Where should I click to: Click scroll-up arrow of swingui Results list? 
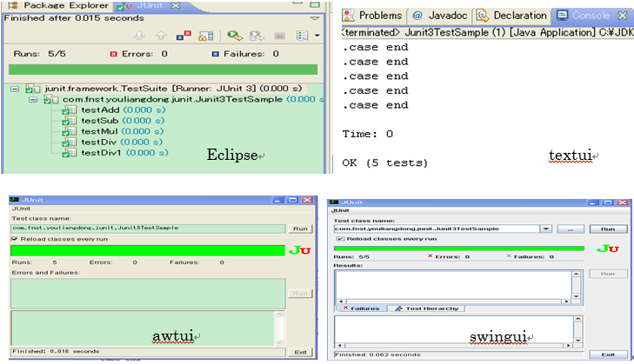click(577, 274)
